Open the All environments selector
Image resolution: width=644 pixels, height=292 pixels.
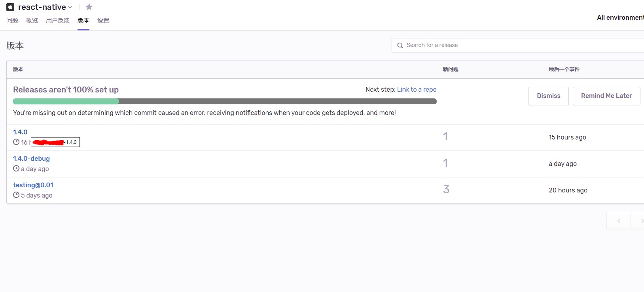click(x=620, y=17)
